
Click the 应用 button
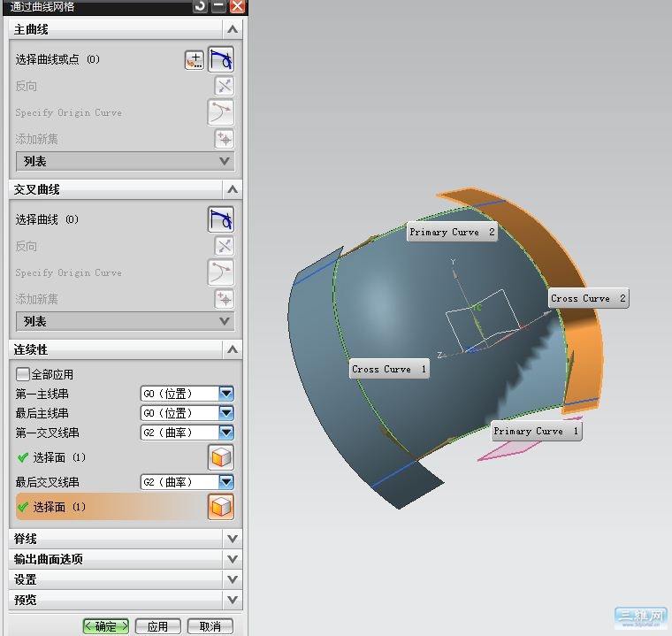click(157, 626)
